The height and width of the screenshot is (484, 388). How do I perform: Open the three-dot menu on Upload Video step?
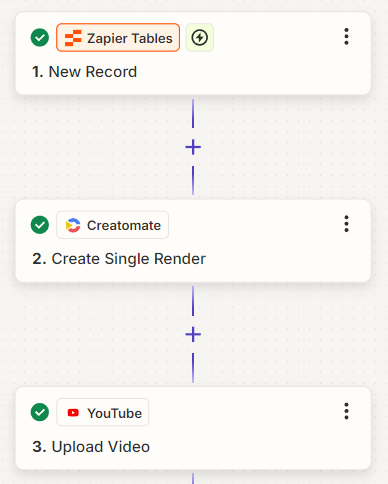(346, 411)
